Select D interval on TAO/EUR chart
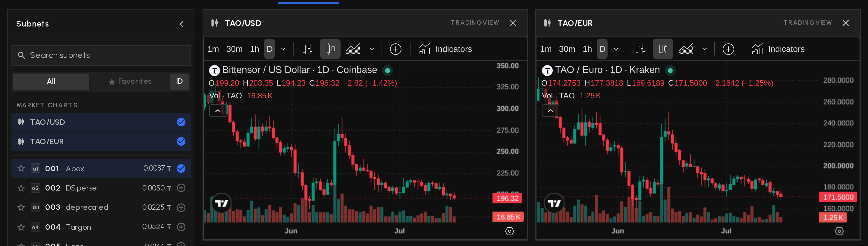The width and height of the screenshot is (868, 246). (x=602, y=49)
